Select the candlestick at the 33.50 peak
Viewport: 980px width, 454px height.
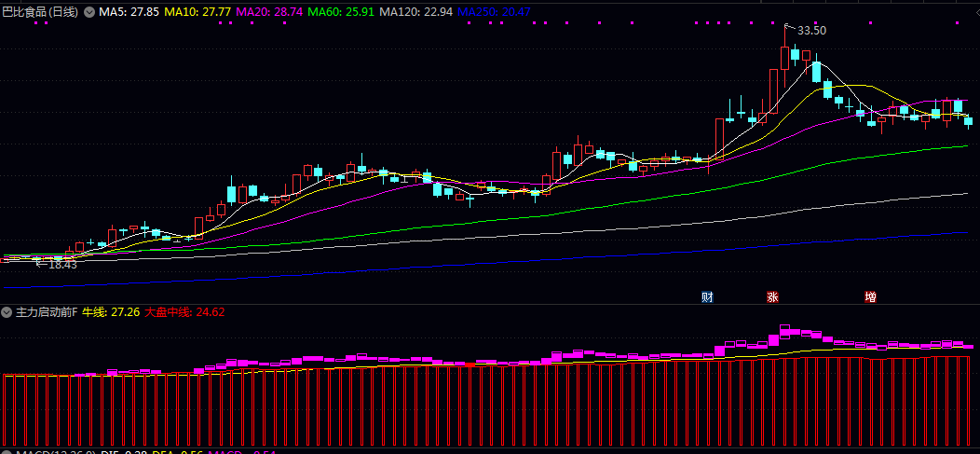pos(785,57)
